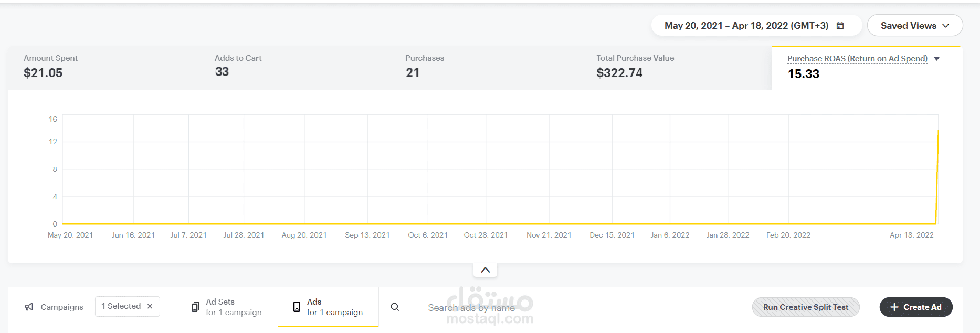
Task: Click the plus icon on Create Ad
Action: (x=894, y=307)
